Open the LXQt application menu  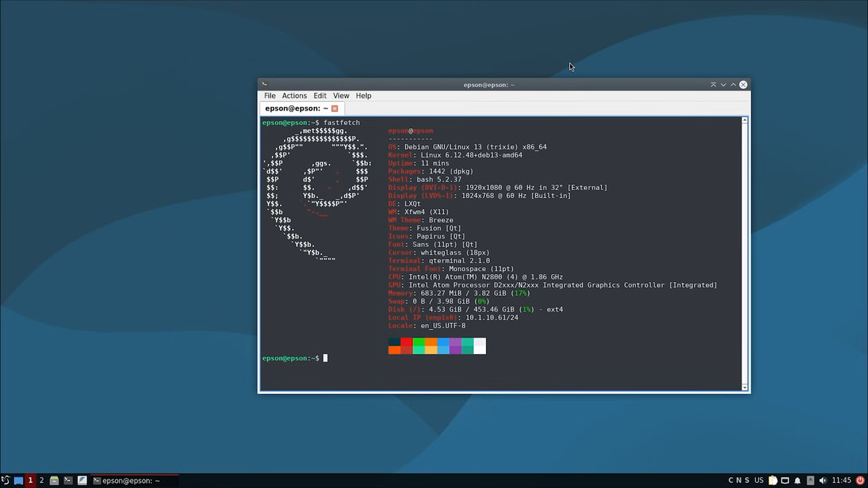pos(6,481)
